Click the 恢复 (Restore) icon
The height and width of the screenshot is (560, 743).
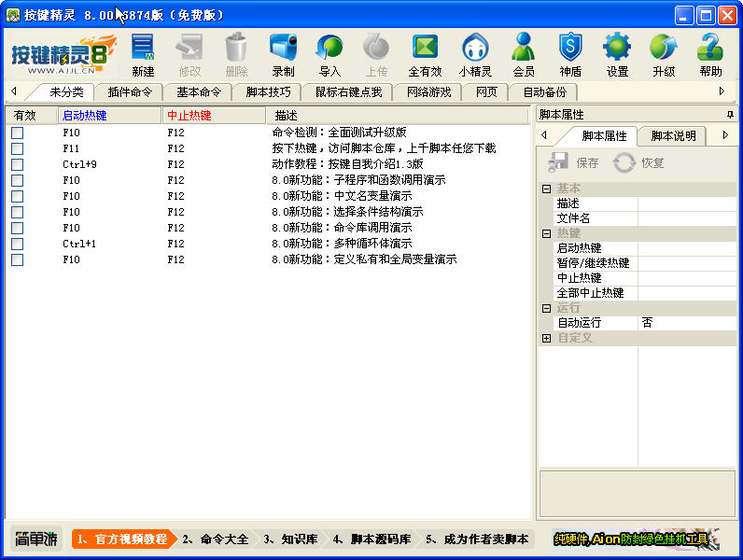pos(624,162)
